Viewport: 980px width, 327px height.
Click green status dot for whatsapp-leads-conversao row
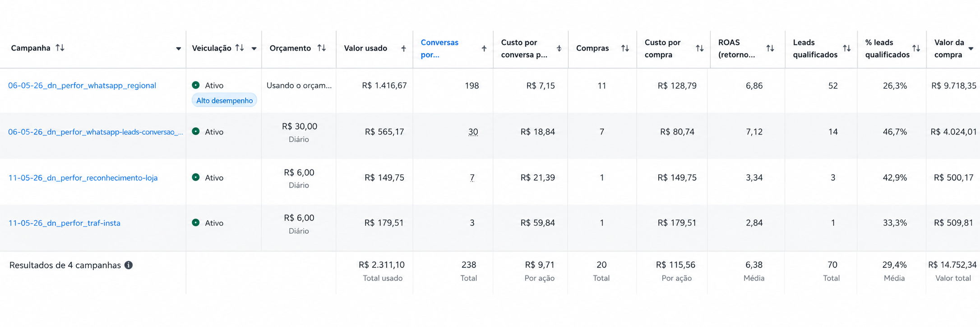point(196,131)
